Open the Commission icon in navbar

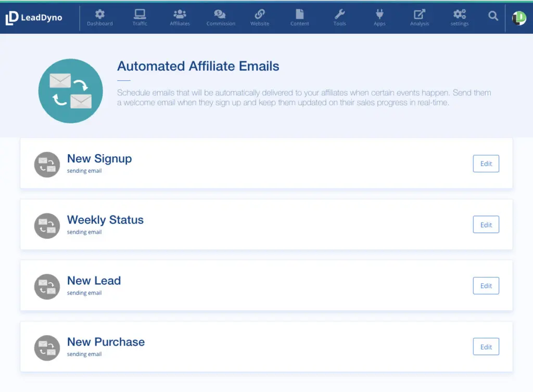220,15
